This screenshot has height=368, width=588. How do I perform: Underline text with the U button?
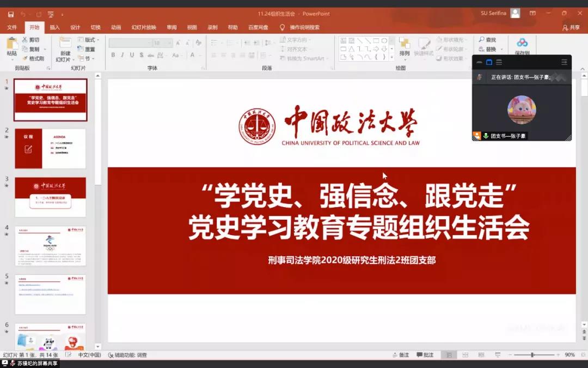tap(132, 55)
